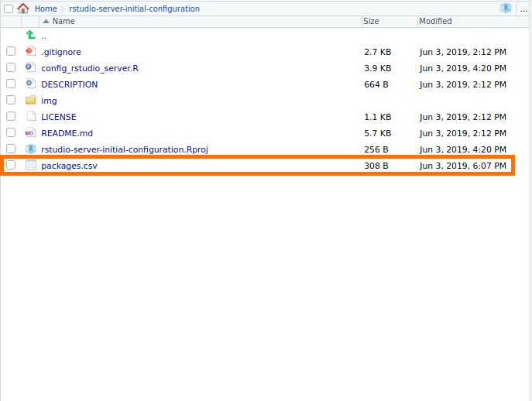Viewport: 532px width, 401px height.
Task: Open config_rstudio_server.R
Action: tap(90, 68)
